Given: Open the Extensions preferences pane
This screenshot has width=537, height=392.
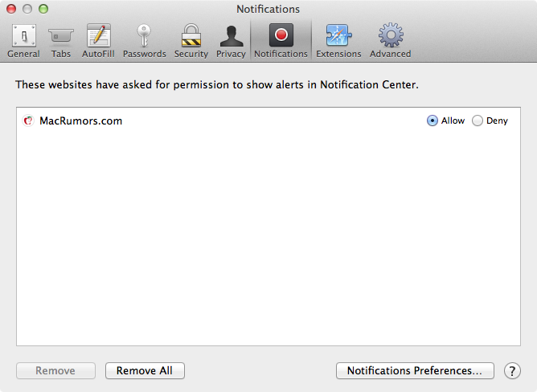Looking at the screenshot, I should click(338, 41).
